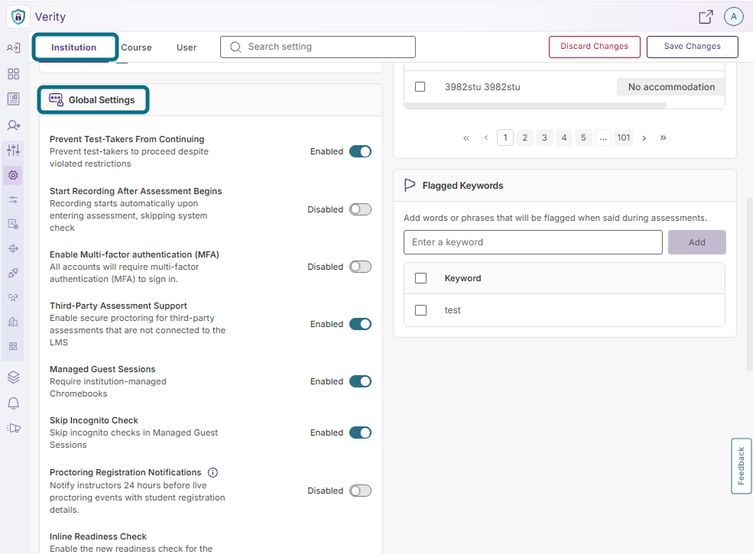Open the layers stack sidebar icon

(14, 377)
